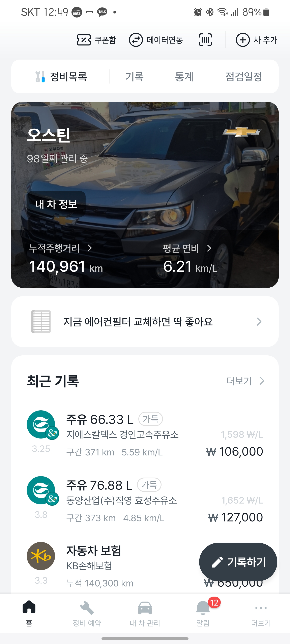
Task: Open the air-conditioner filter suggestion chevron
Action: pos(259,322)
